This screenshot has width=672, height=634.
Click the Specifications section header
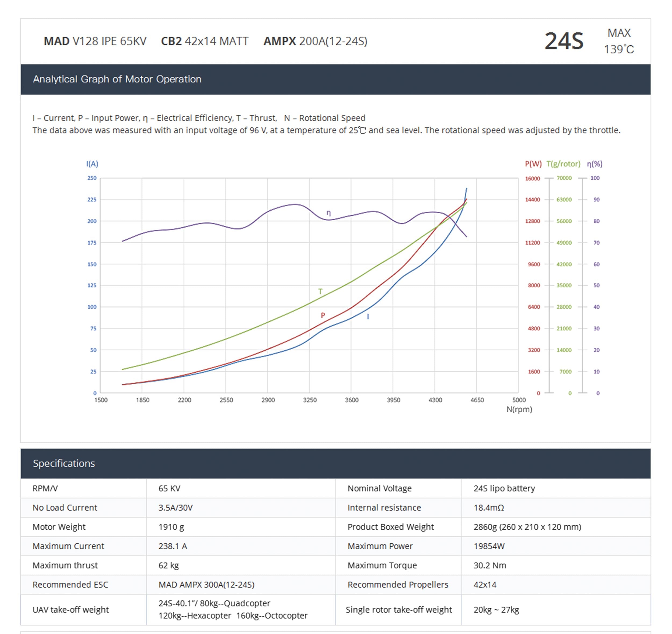64,463
